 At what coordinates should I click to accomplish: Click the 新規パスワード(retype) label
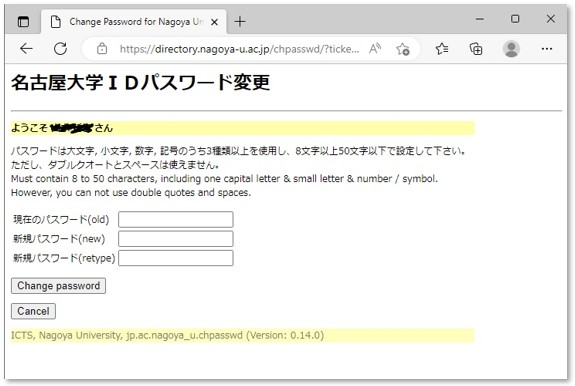[x=64, y=258]
